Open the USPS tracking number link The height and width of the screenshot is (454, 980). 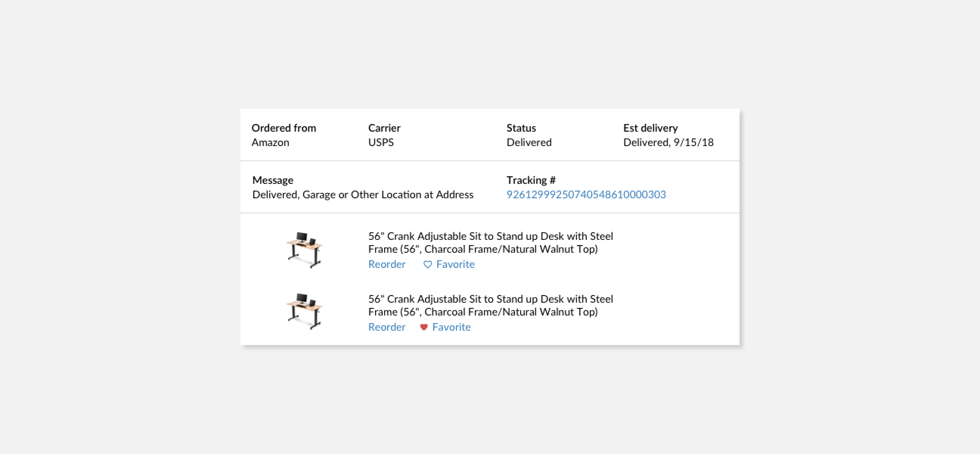[x=586, y=194]
